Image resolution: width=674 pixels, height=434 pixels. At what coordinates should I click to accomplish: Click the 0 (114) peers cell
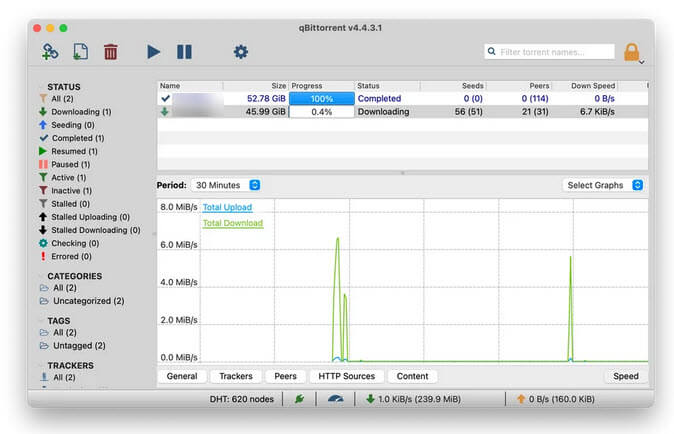(x=535, y=98)
